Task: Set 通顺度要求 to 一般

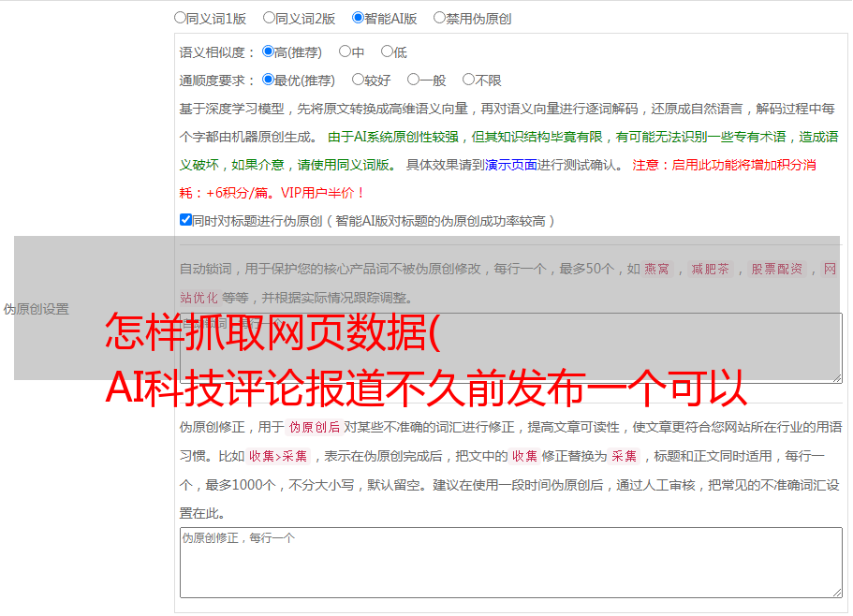Action: [x=414, y=80]
